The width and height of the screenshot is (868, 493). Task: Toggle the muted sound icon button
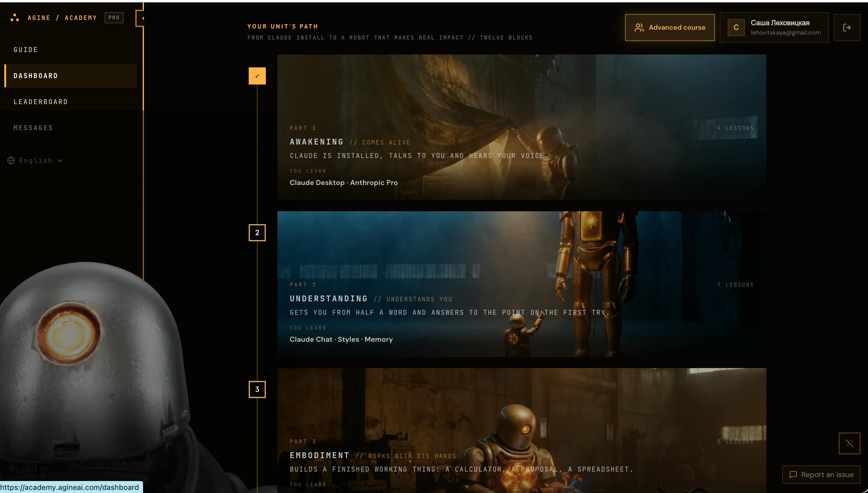(849, 443)
